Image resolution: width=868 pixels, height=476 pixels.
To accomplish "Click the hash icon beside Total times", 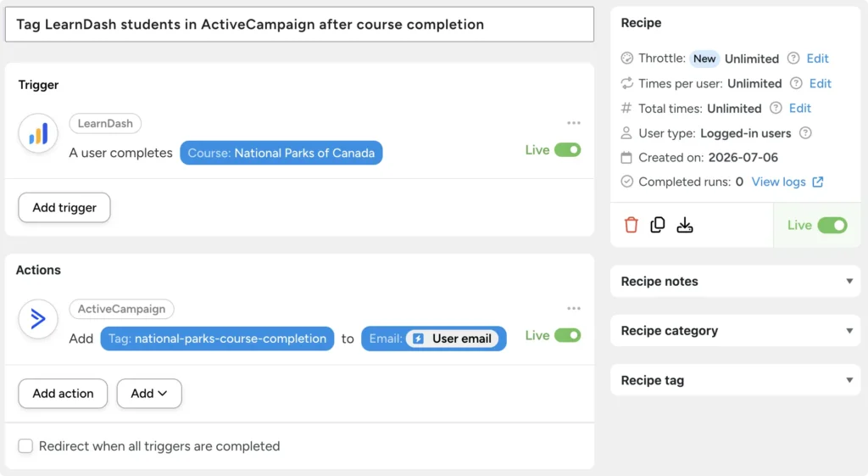I will pos(626,108).
